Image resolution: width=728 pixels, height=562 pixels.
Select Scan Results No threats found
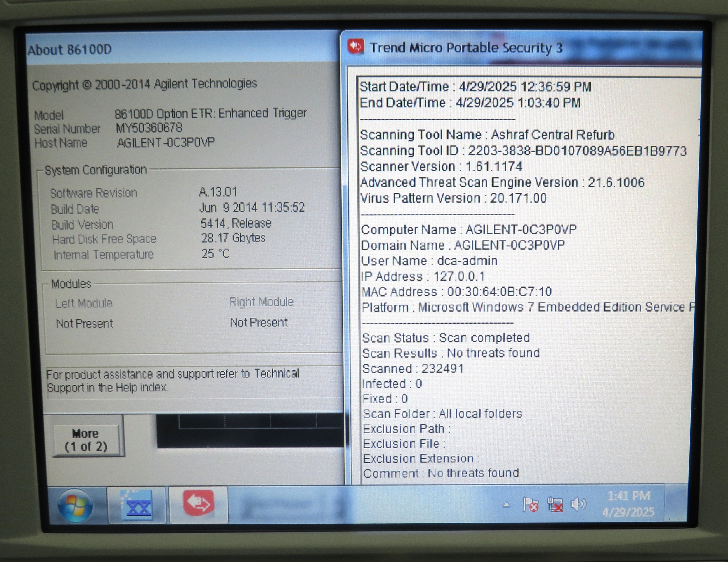click(x=451, y=353)
